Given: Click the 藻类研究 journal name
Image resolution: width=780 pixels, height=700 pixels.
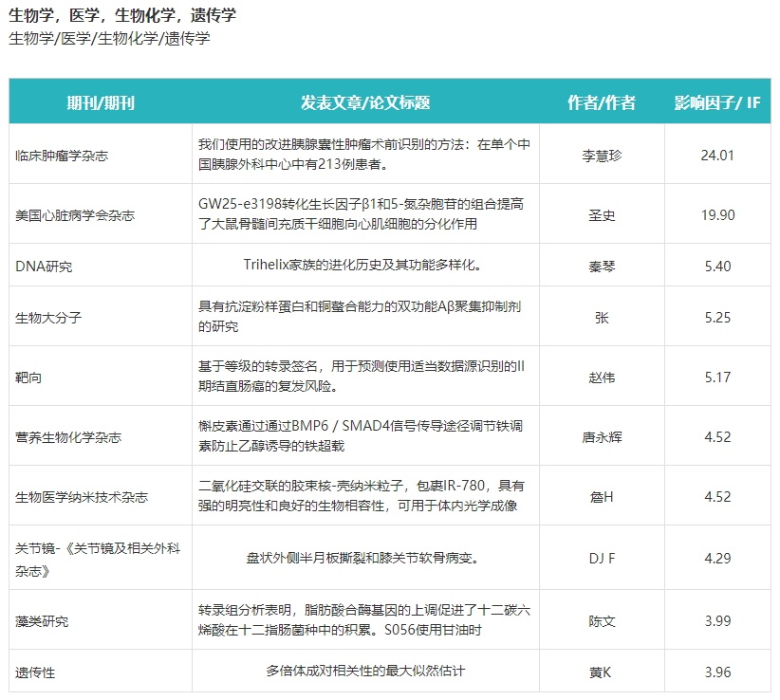Looking at the screenshot, I should pos(42,621).
